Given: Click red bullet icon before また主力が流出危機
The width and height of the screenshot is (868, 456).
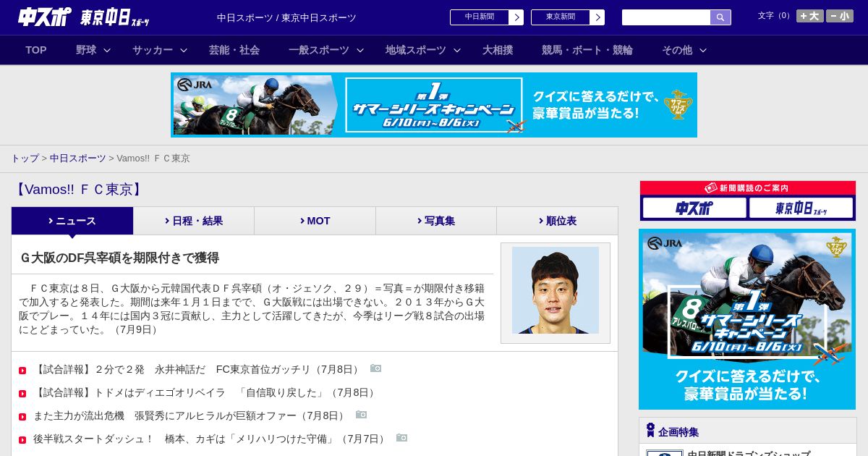Looking at the screenshot, I should pyautogui.click(x=22, y=417).
